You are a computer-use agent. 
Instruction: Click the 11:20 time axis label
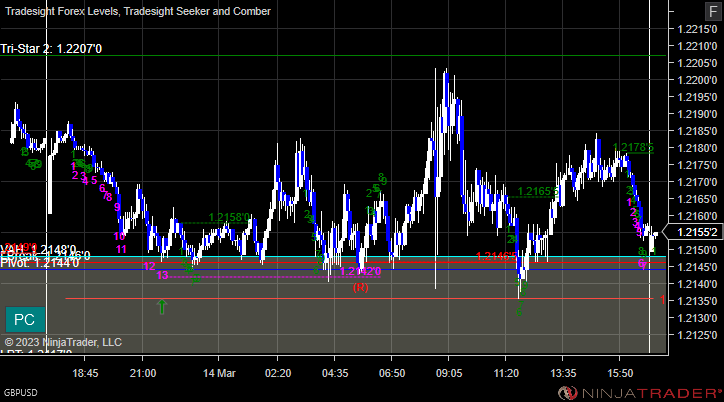point(506,373)
